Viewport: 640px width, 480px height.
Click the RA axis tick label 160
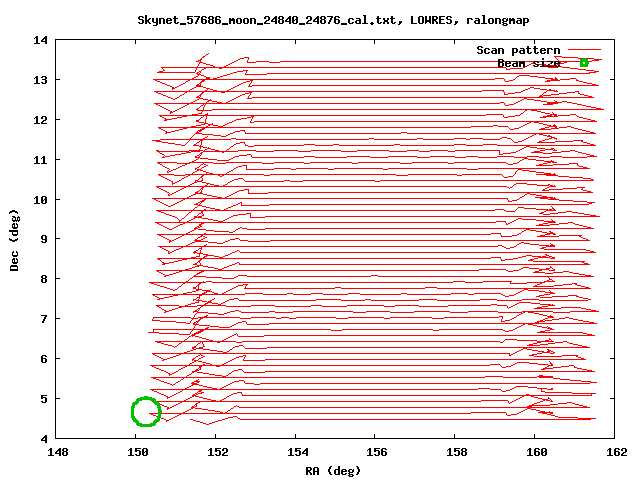(537, 452)
